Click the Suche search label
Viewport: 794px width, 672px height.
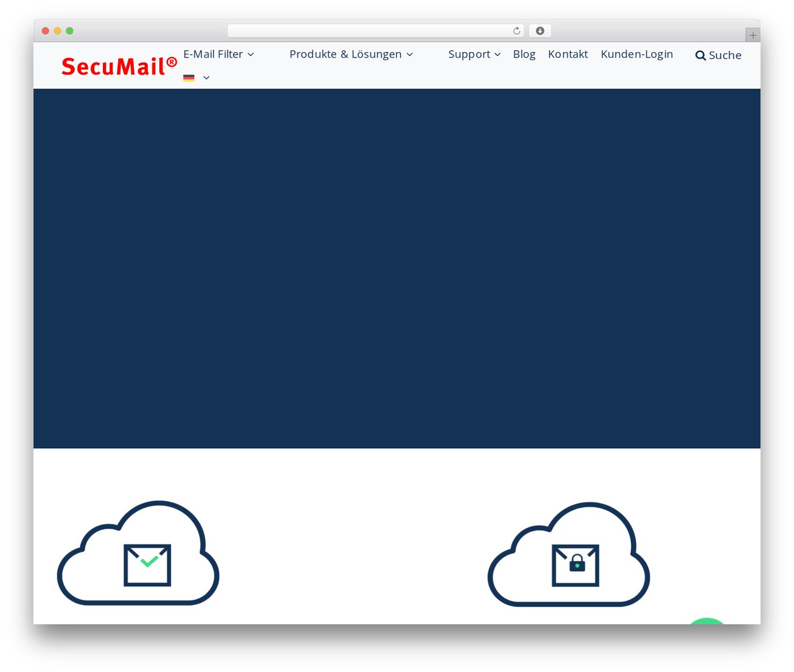725,55
